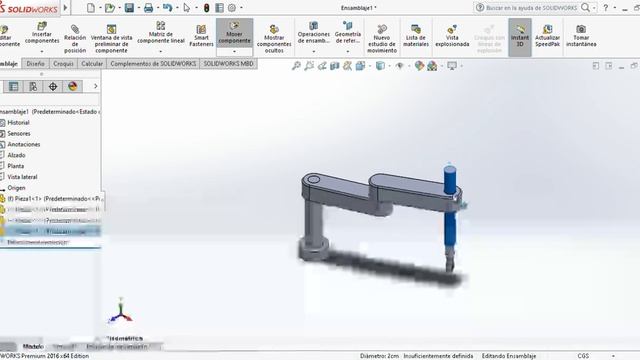
Task: Expand more manager tabs chevron
Action: coord(96,86)
